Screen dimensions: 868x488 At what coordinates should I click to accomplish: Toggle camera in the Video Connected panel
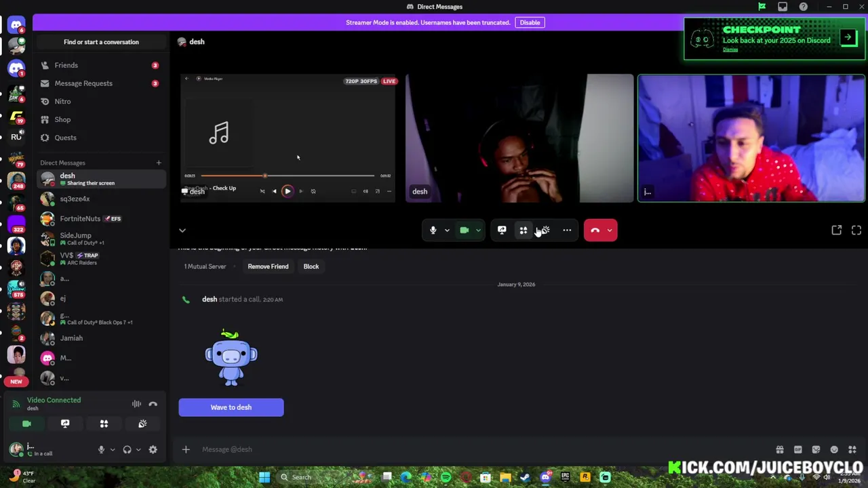pyautogui.click(x=26, y=424)
